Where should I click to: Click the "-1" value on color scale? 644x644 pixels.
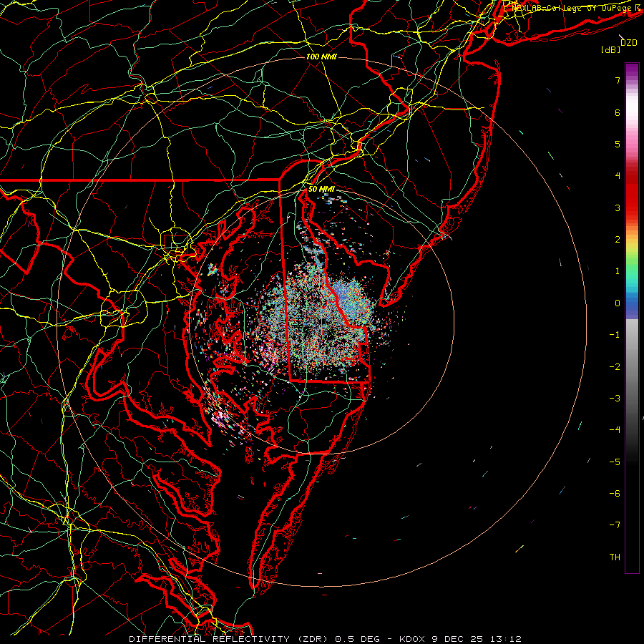tap(615, 335)
